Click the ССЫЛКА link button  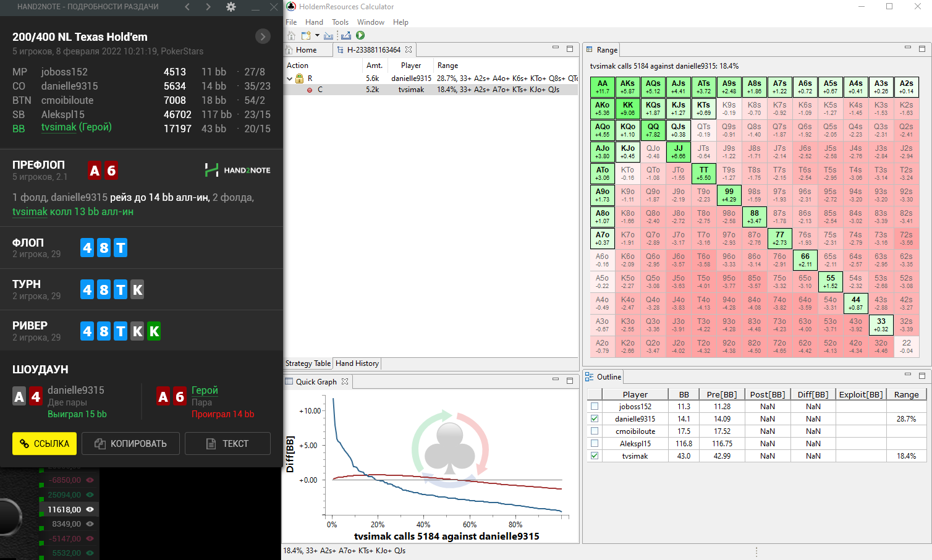tap(44, 444)
